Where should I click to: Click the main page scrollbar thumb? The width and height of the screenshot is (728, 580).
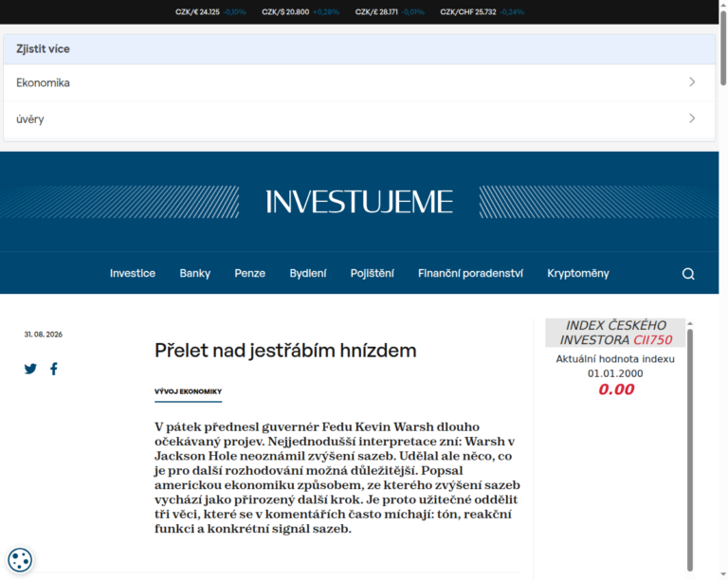[723, 48]
